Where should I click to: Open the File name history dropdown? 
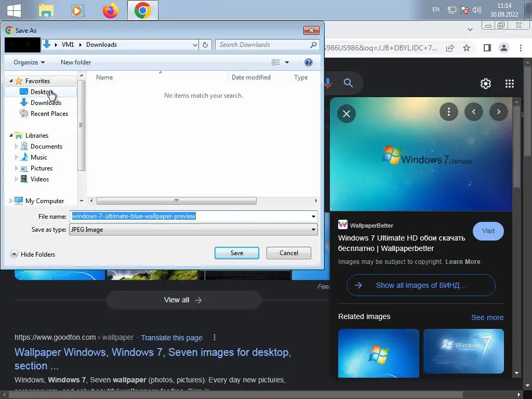313,216
